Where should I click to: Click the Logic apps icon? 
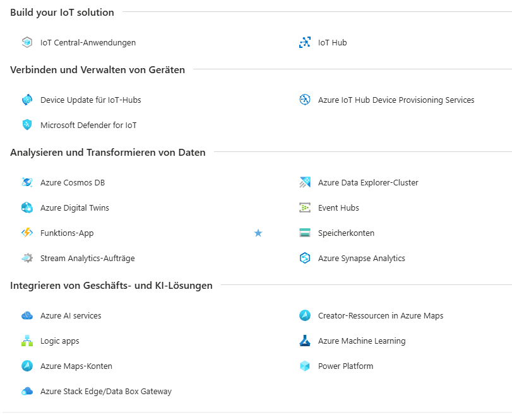(x=27, y=341)
